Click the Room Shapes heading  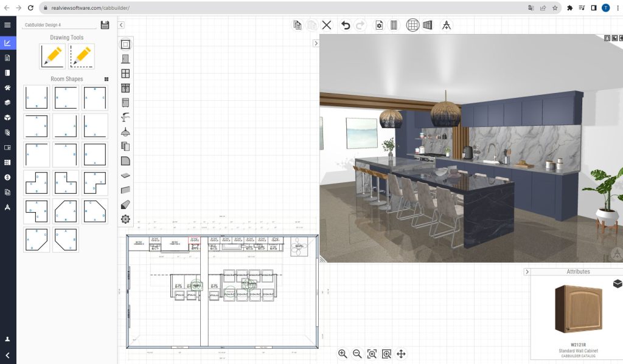coord(67,79)
